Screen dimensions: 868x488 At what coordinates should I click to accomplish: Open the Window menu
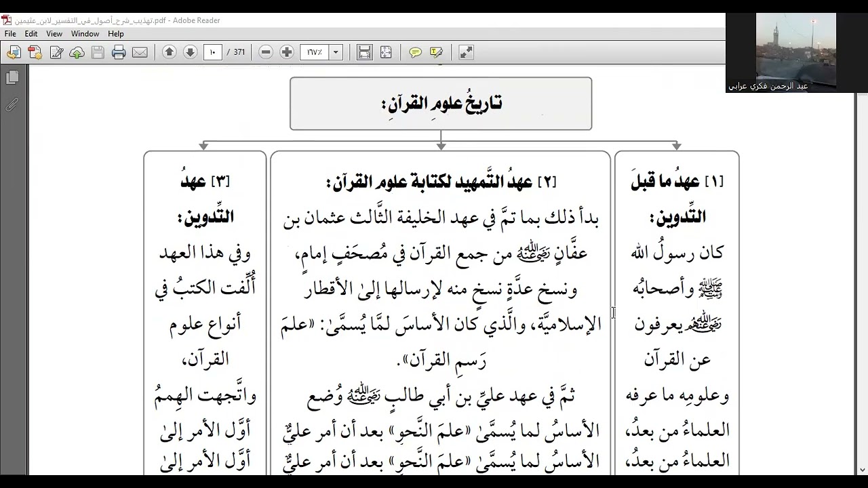(x=85, y=34)
